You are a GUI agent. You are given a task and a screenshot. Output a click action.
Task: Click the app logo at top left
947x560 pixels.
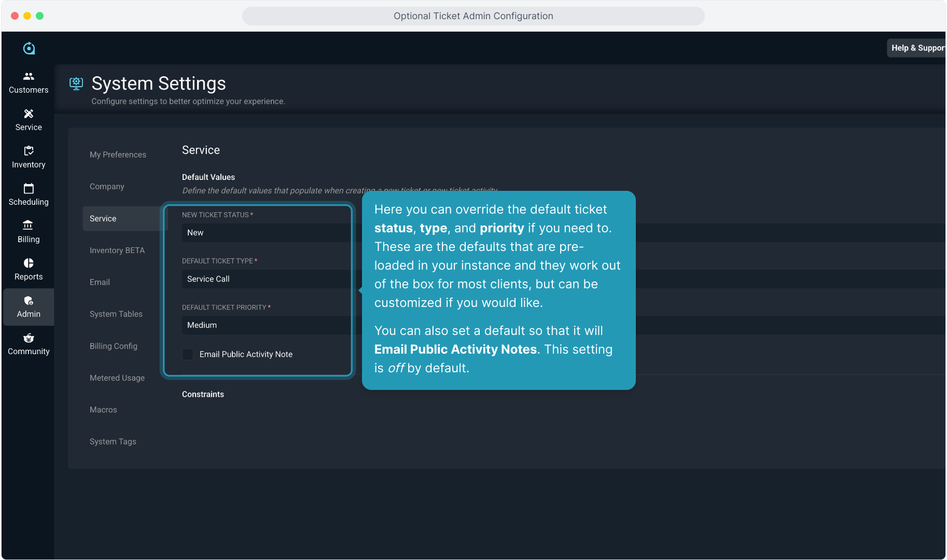pos(29,48)
